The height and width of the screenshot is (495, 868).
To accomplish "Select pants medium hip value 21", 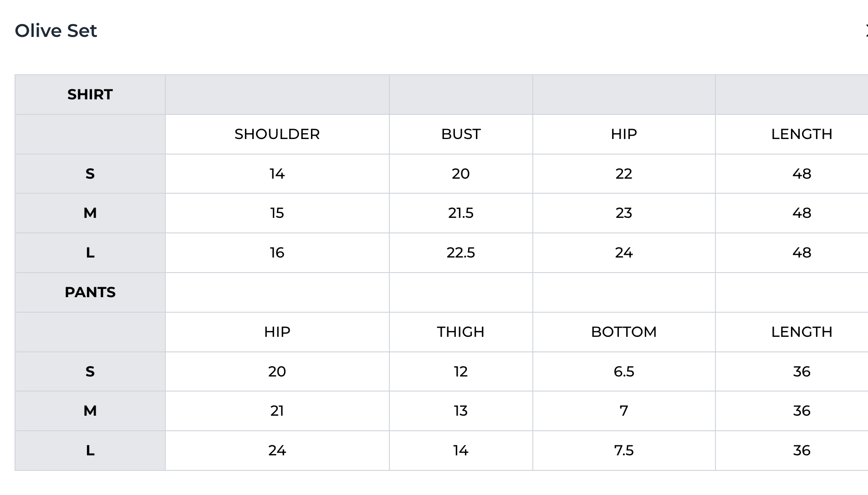I will 277,411.
